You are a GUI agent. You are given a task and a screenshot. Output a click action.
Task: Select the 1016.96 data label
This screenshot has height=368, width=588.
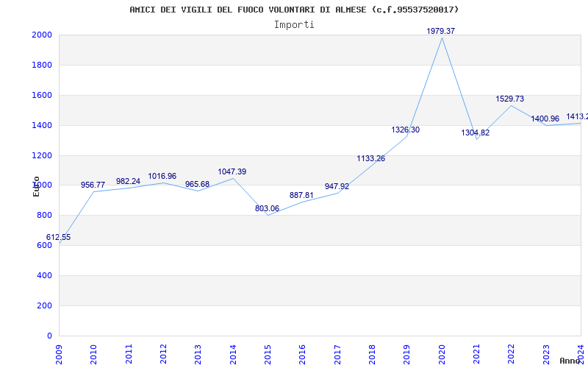point(162,176)
